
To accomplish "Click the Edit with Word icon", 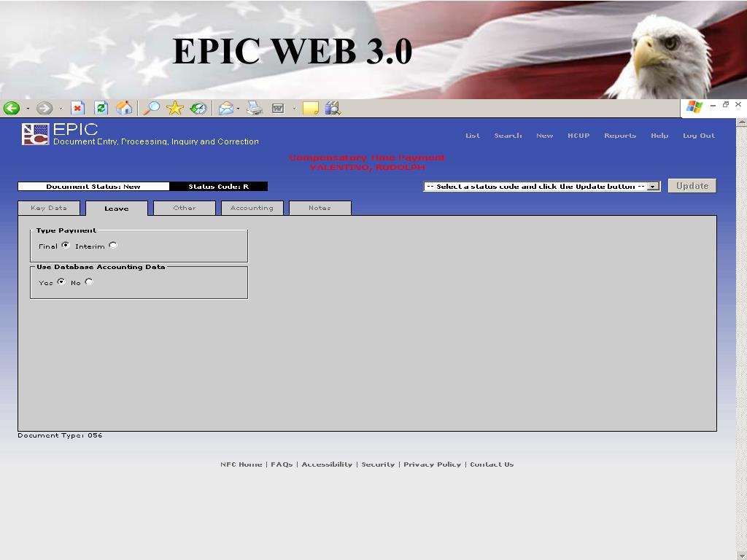I will tap(278, 109).
